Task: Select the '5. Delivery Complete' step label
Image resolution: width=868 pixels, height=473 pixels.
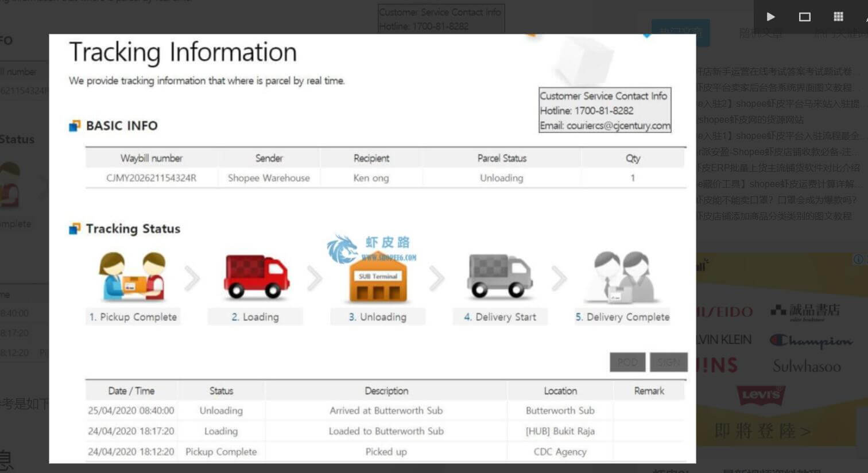Action: [x=622, y=317]
